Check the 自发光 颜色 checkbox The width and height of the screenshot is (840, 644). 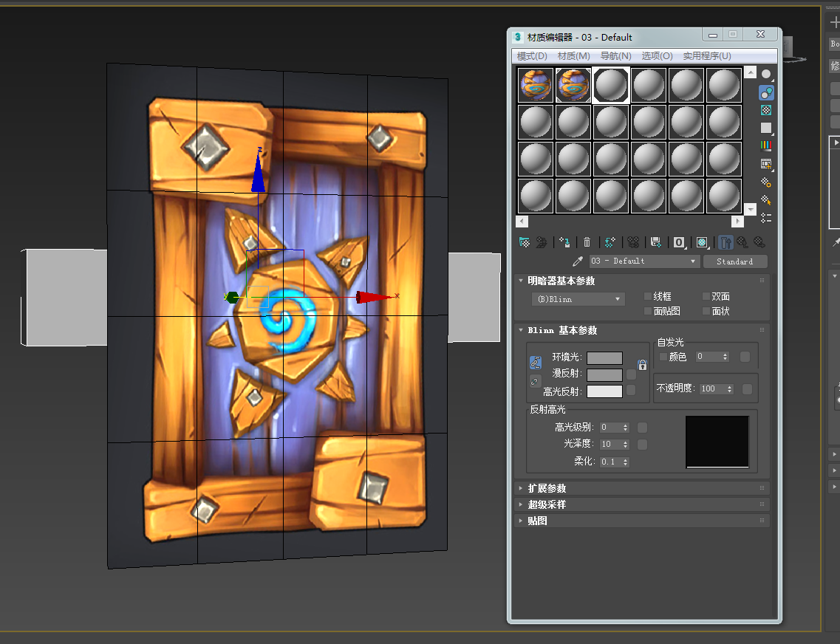(x=663, y=357)
